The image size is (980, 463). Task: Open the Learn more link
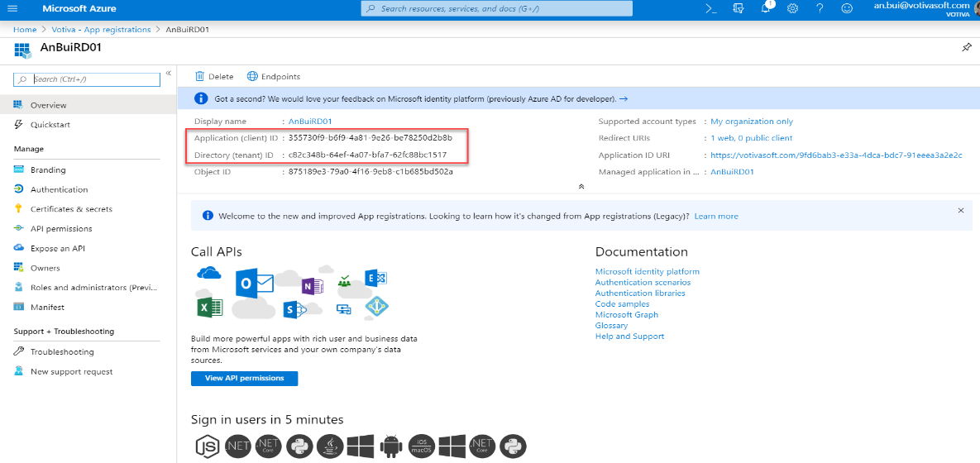coord(716,216)
